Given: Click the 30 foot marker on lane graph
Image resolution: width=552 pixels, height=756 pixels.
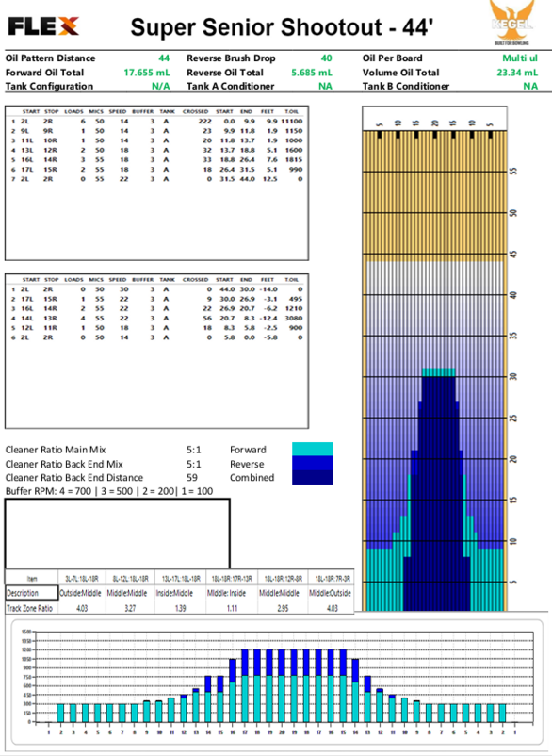Looking at the screenshot, I should 513,376.
